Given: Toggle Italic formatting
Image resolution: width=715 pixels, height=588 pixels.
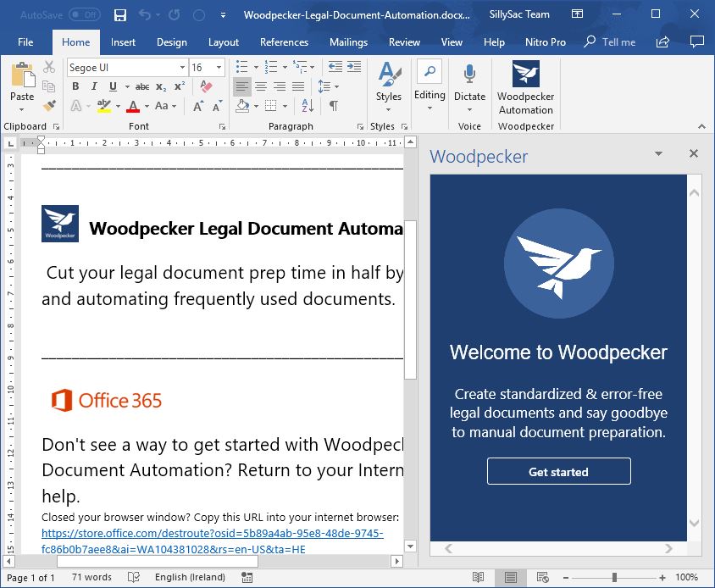Looking at the screenshot, I should tap(92, 86).
